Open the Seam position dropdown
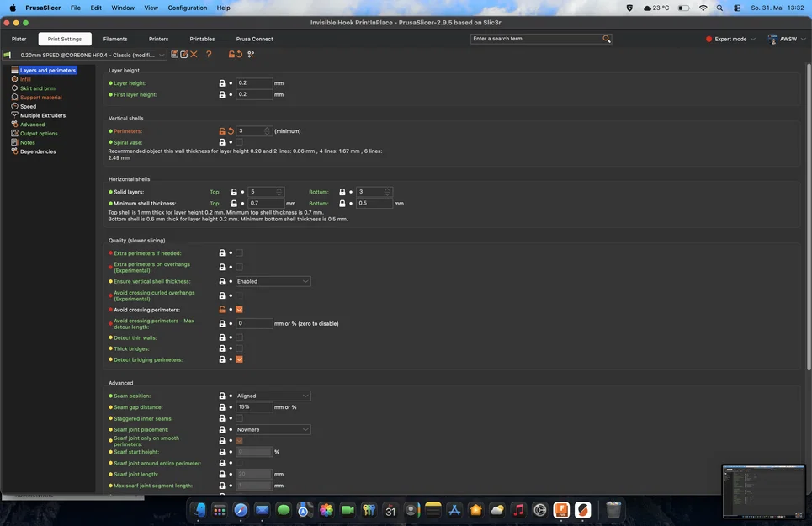The image size is (812, 526). pos(273,396)
